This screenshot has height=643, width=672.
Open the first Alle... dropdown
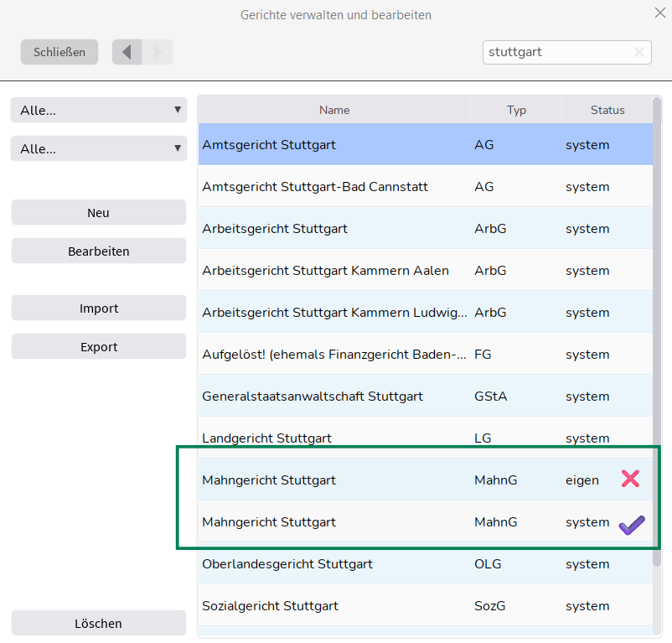[x=99, y=110]
